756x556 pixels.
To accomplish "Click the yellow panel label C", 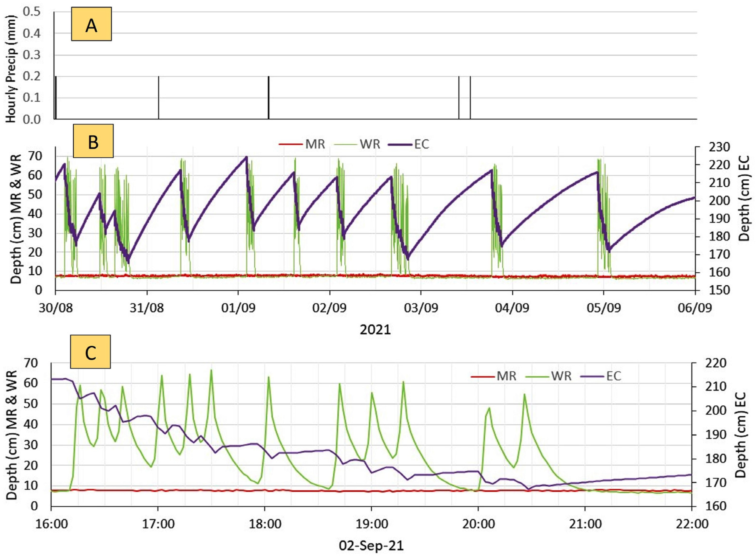I will click(x=90, y=351).
